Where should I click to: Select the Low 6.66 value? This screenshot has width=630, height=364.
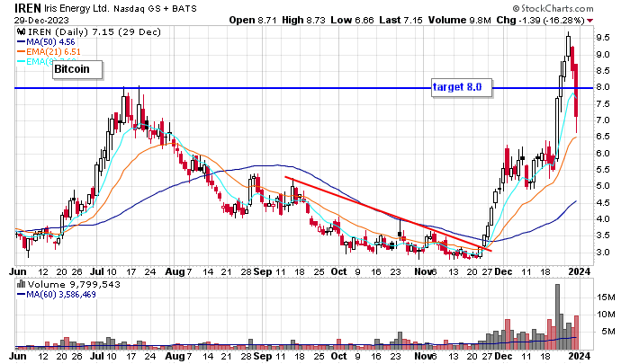[353, 20]
